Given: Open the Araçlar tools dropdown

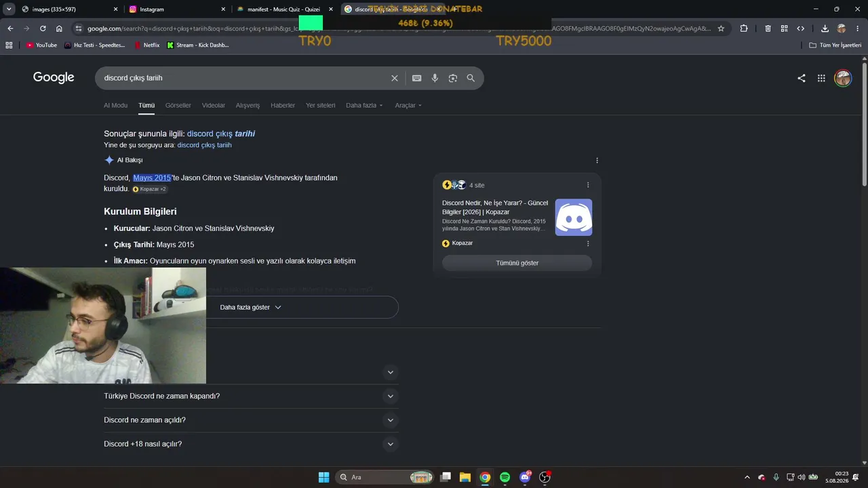Looking at the screenshot, I should coord(408,105).
